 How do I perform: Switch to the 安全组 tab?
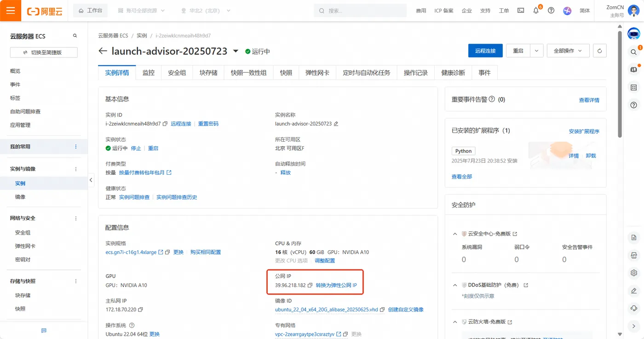(177, 73)
